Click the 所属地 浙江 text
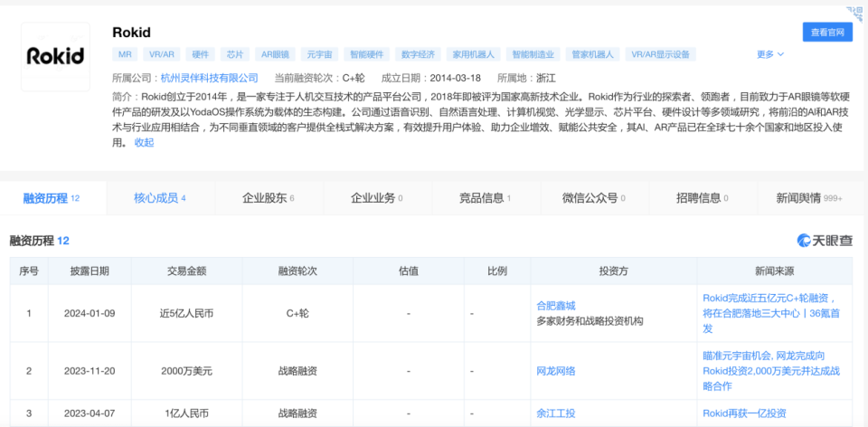868x427 pixels. coord(526,78)
